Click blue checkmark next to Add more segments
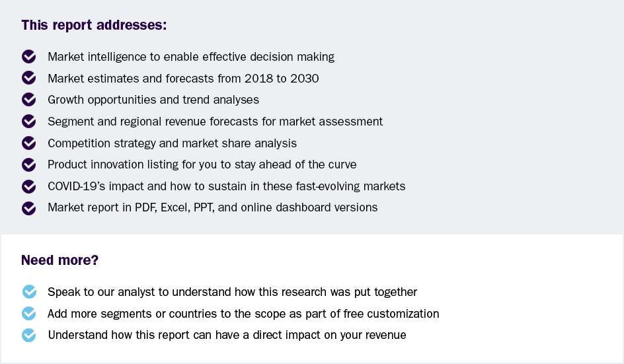This screenshot has height=364, width=624. (x=28, y=314)
